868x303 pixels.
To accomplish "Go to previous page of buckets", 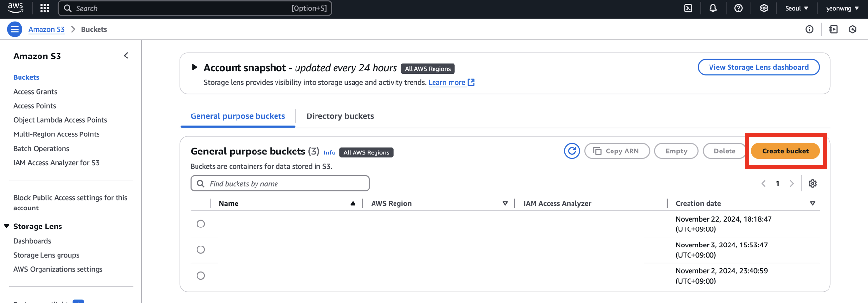I will pyautogui.click(x=763, y=184).
